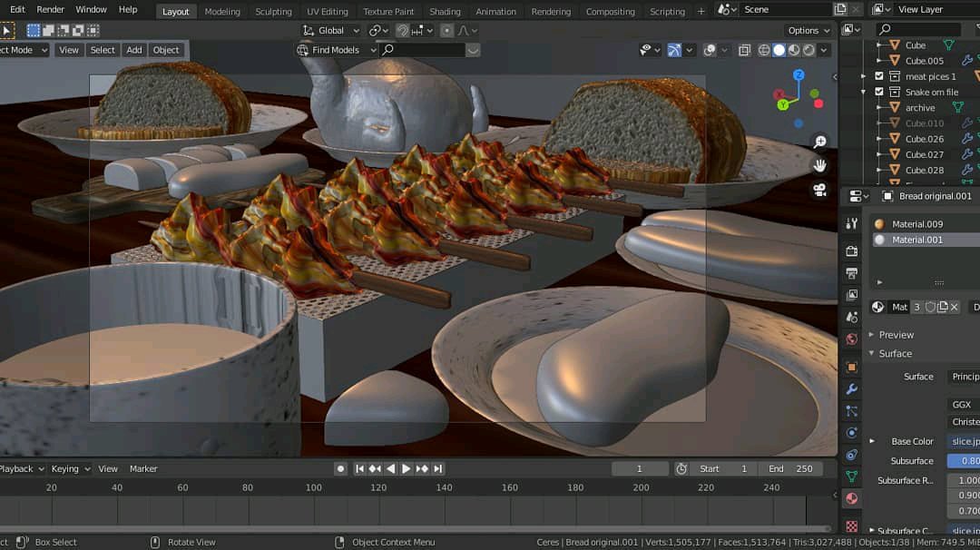The width and height of the screenshot is (980, 550).
Task: Select the extend selection mode icon
Action: click(x=48, y=30)
